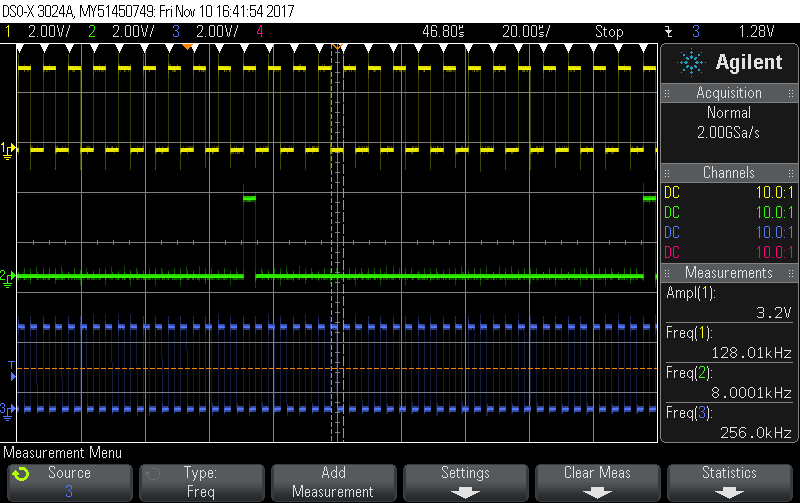The image size is (800, 503).
Task: Select channel 3 2.00V/ scale label
Action: [217, 32]
